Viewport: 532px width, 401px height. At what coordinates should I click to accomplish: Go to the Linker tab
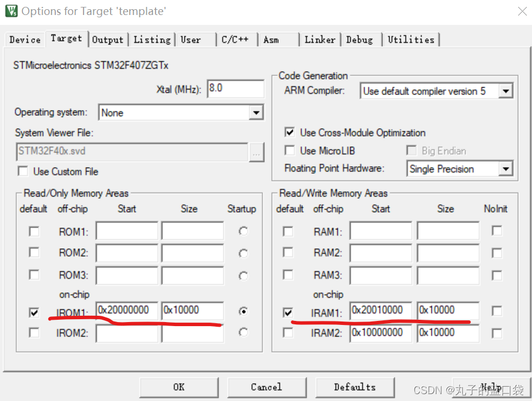tap(320, 40)
